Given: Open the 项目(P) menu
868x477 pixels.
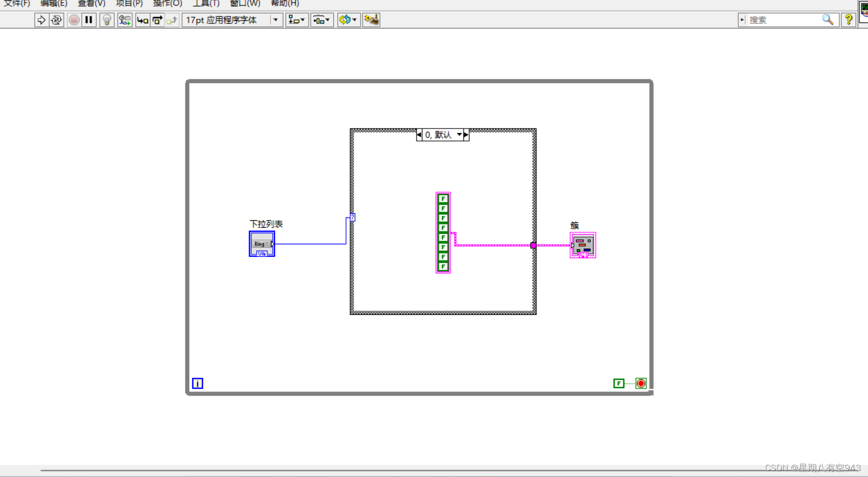Looking at the screenshot, I should (129, 4).
